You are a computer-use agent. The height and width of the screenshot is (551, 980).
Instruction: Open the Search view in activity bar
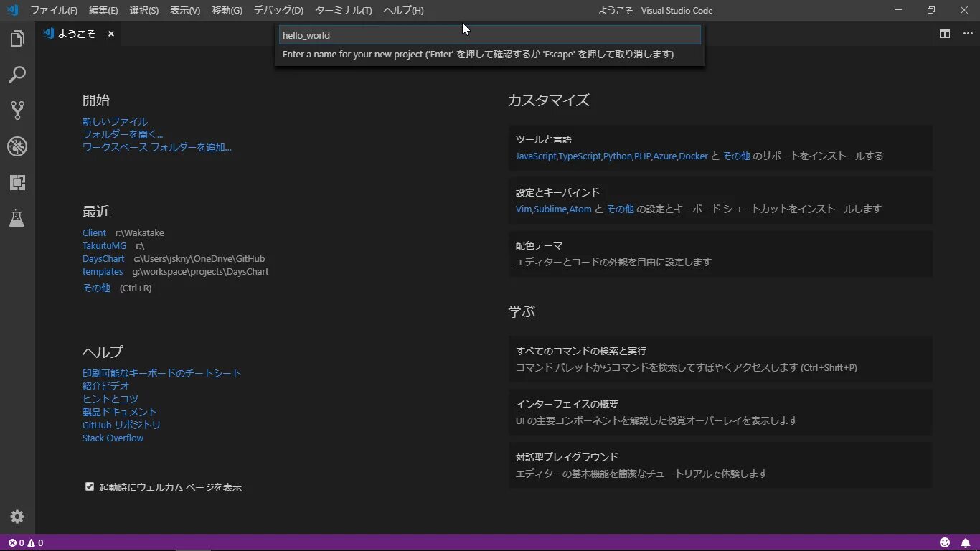(17, 75)
